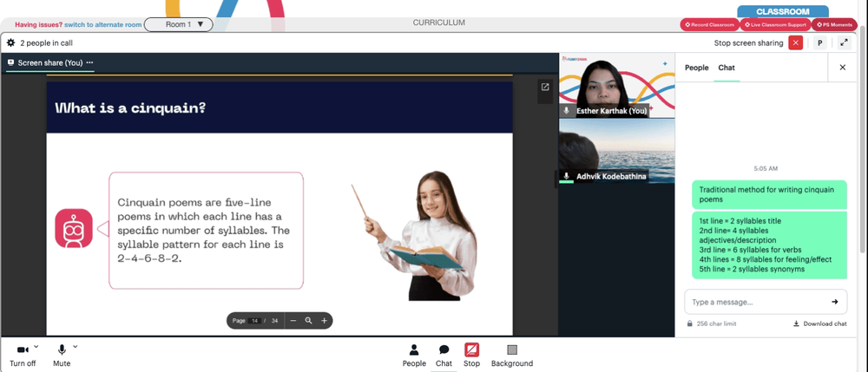Screen dimensions: 868x372
Task: Turn off the camera
Action: coord(23,356)
